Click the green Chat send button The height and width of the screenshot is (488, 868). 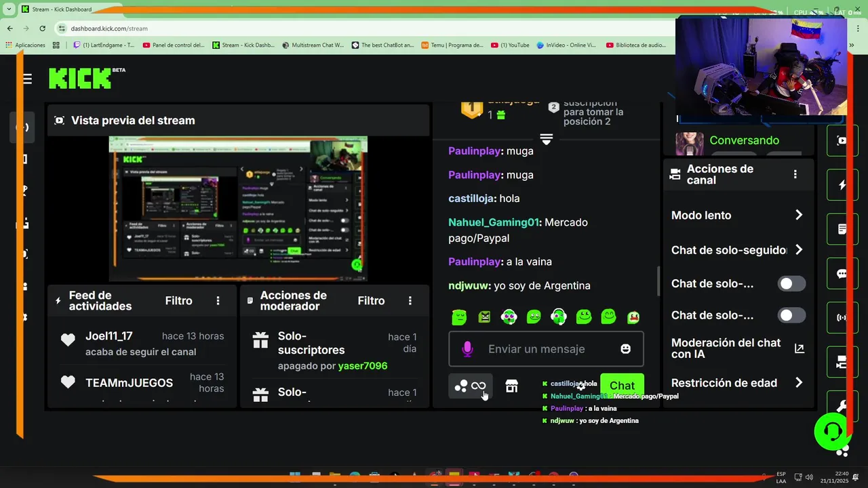622,386
